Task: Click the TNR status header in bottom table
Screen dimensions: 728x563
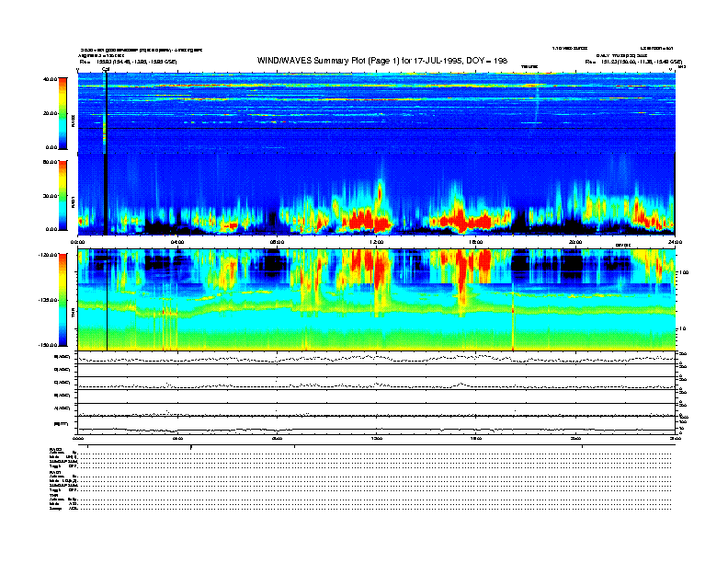Action: point(53,495)
